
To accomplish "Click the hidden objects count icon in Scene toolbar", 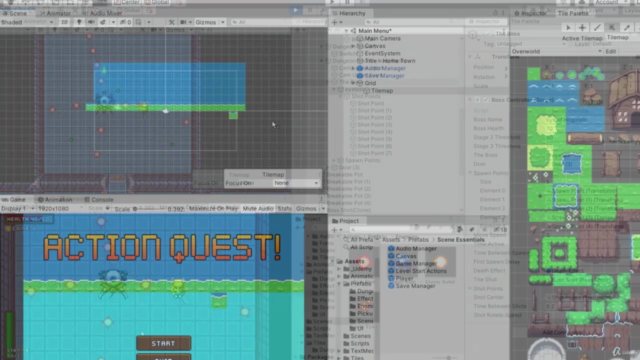I will click(x=125, y=22).
